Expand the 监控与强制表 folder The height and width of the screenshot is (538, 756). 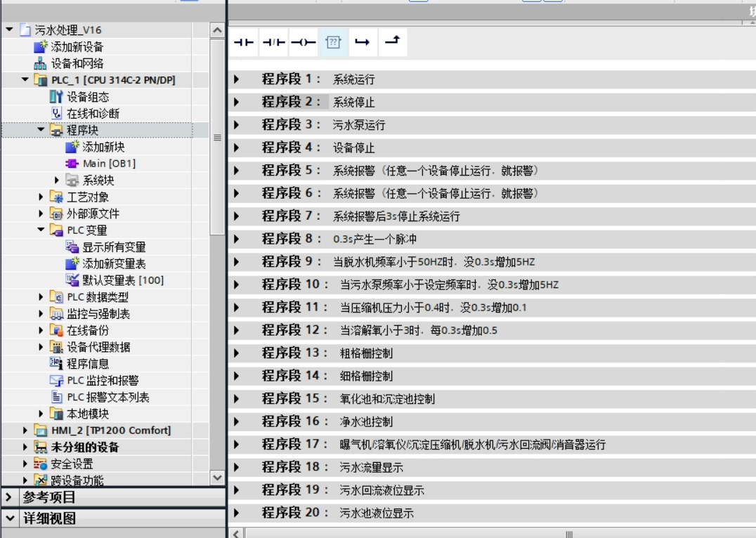pyautogui.click(x=41, y=314)
